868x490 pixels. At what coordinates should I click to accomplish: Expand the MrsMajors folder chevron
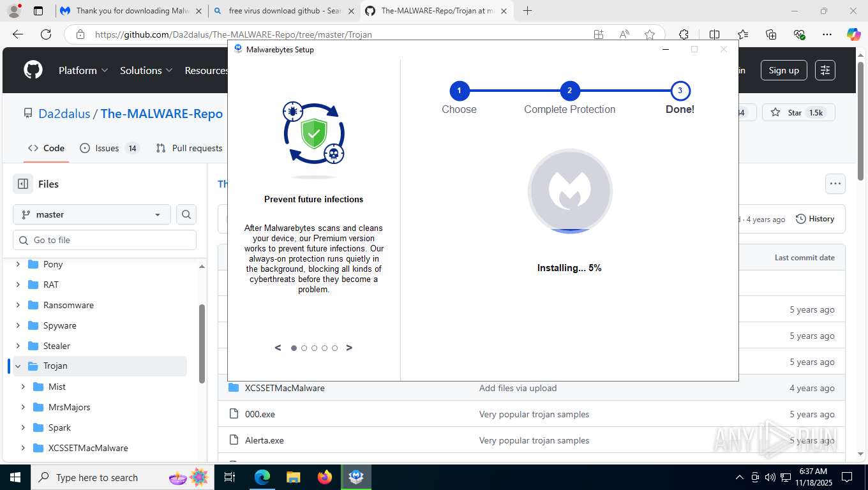[x=23, y=407]
